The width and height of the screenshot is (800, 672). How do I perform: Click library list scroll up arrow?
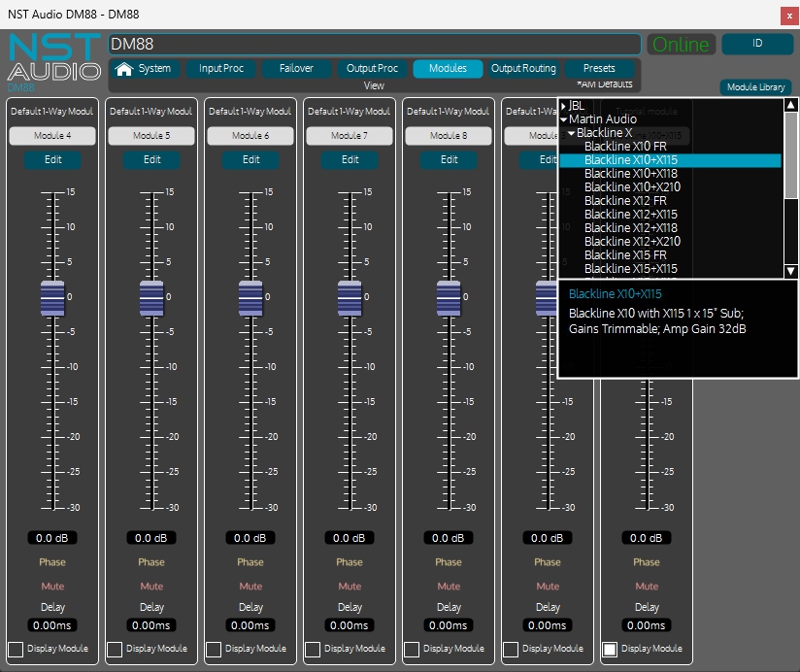790,105
